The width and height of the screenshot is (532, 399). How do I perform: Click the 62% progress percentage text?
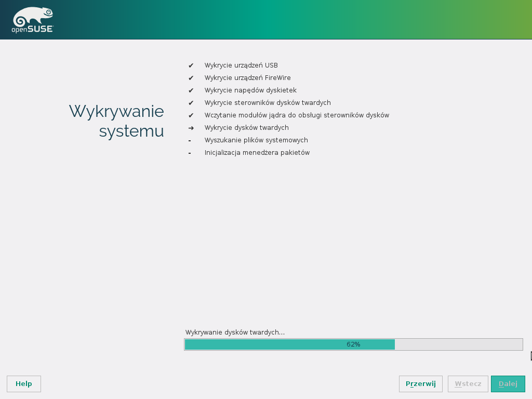353,344
